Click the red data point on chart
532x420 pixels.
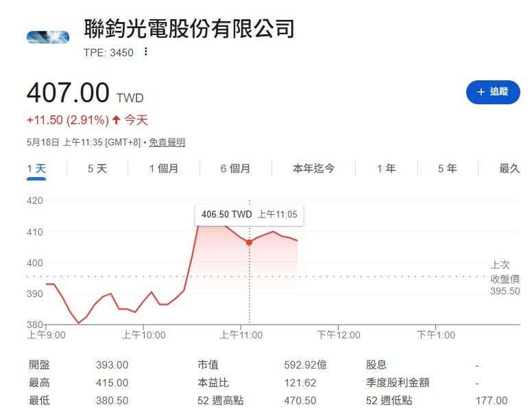[x=249, y=242]
